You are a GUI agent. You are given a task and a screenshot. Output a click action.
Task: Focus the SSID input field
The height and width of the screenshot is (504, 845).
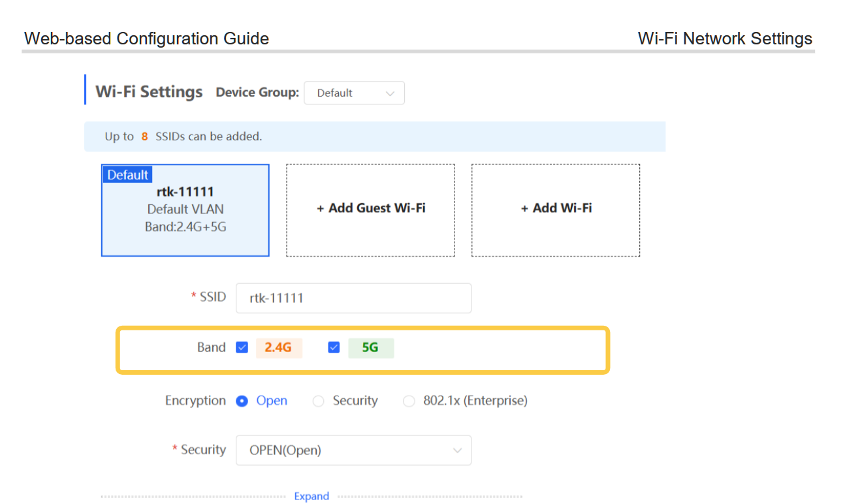coord(353,298)
